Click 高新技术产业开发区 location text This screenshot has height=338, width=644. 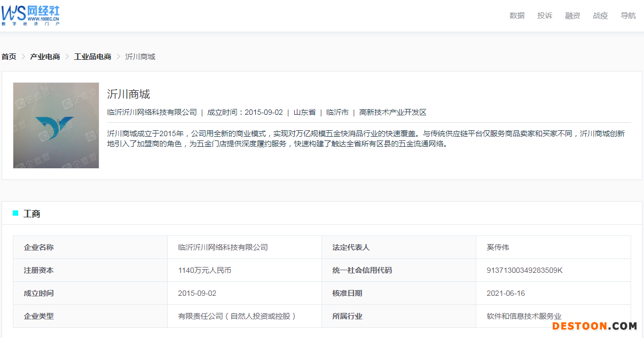coord(392,112)
